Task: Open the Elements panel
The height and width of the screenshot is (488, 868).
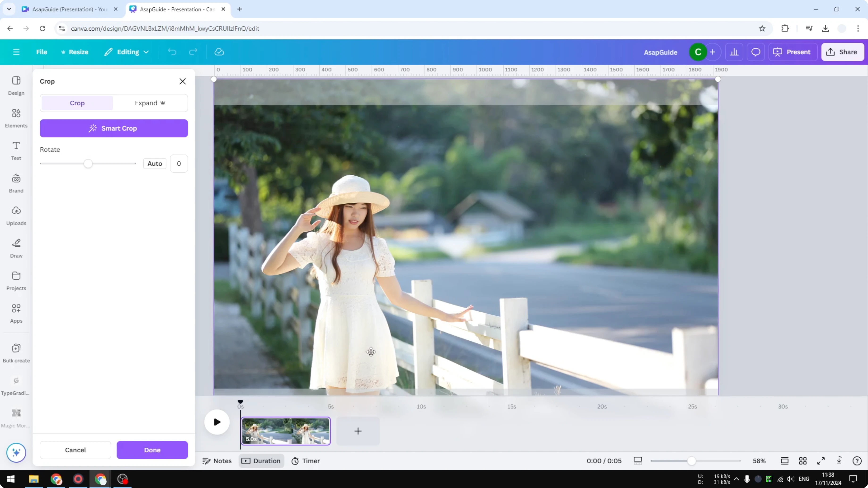Action: [16, 118]
